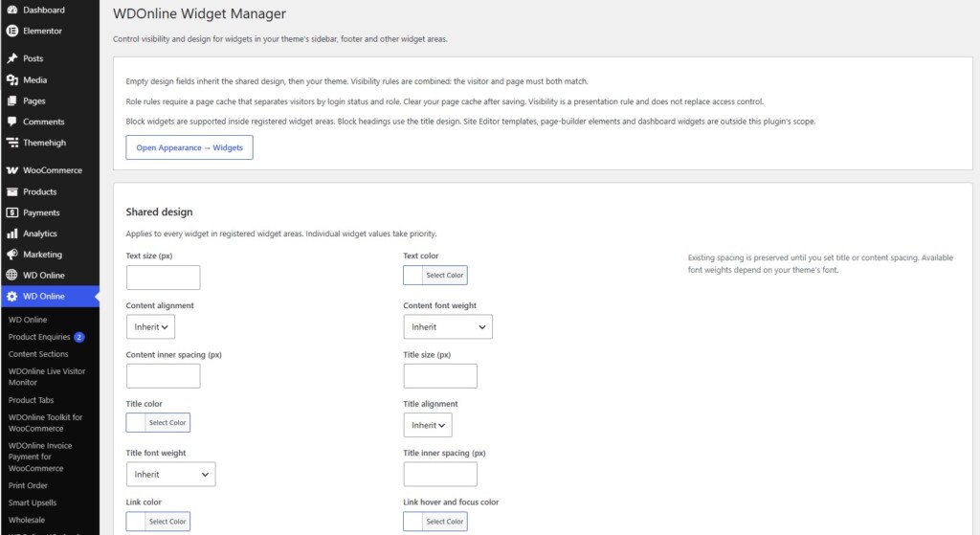The height and width of the screenshot is (535, 980).
Task: Click Open Appearance → Widgets button
Action: point(189,147)
